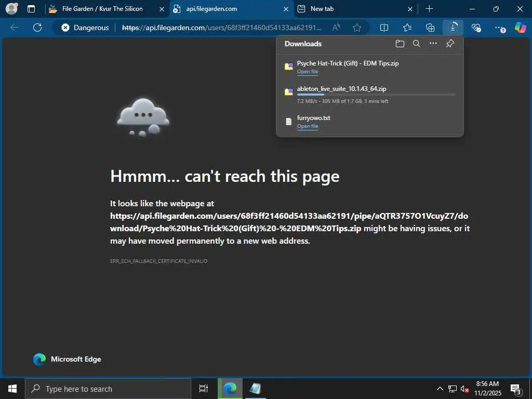Open Task View on the taskbar
532x399 pixels.
[x=204, y=389]
